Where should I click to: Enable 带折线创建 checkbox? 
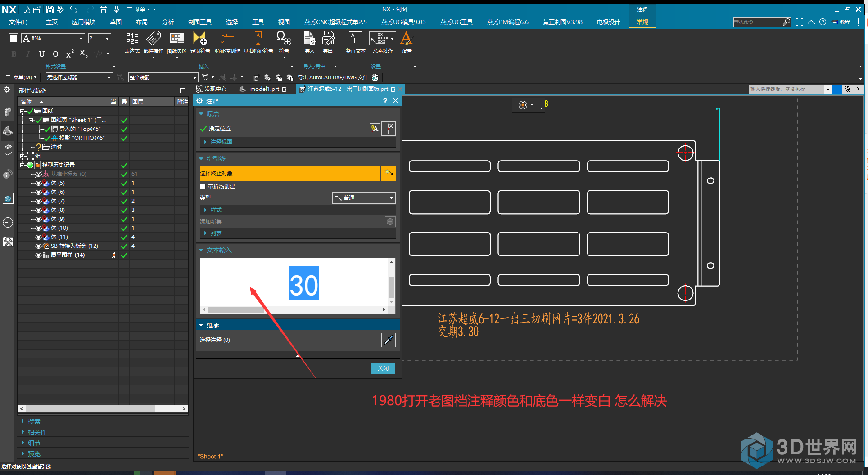point(203,186)
